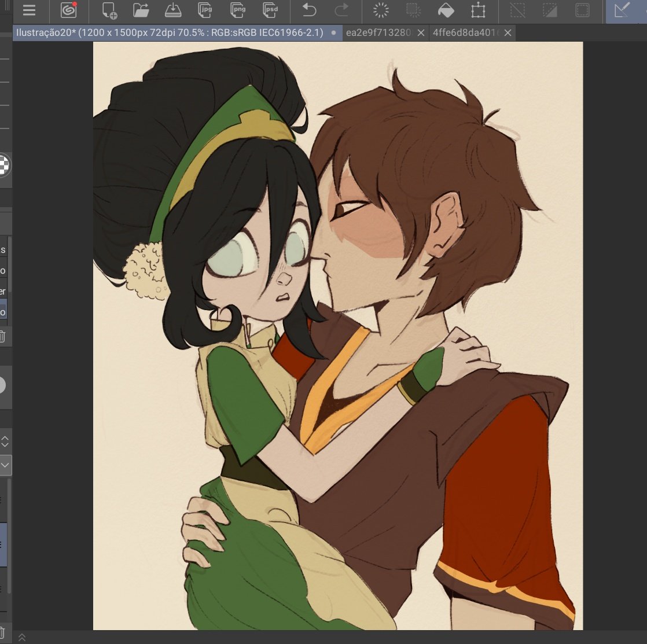This screenshot has height=644, width=647.
Task: Undo the last action
Action: click(x=309, y=10)
